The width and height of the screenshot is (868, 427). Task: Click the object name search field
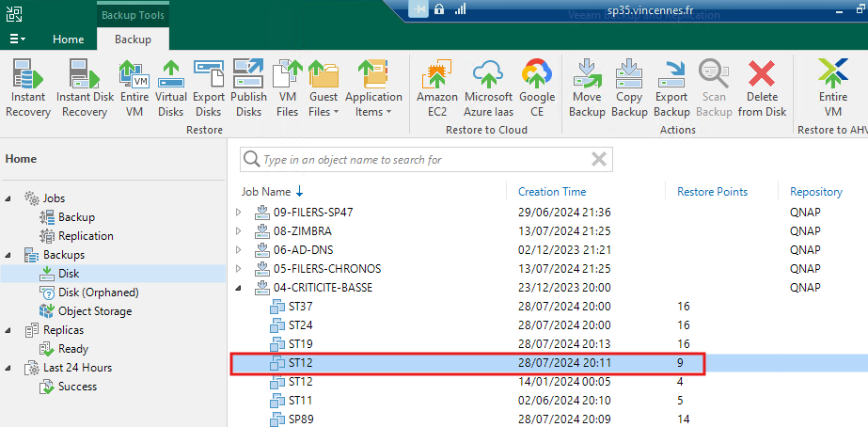click(x=426, y=160)
